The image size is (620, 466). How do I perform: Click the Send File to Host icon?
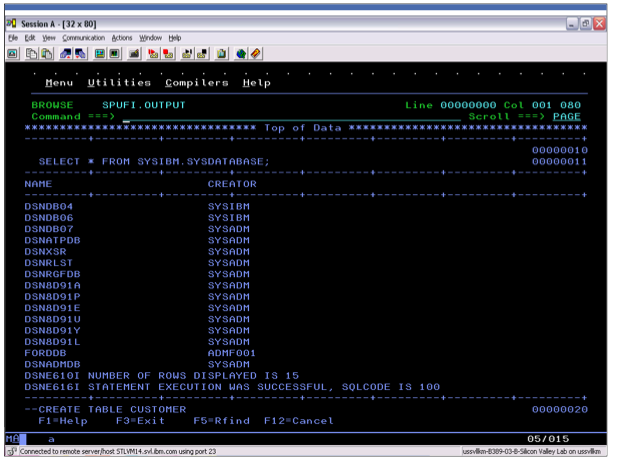tap(66, 53)
